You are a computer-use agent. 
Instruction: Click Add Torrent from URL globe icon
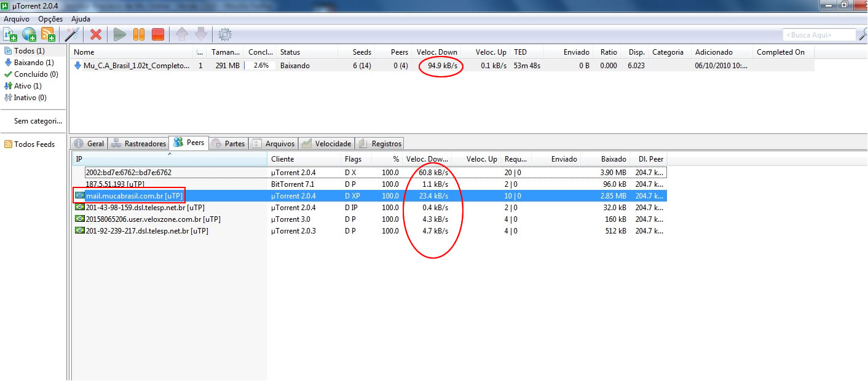click(x=29, y=34)
